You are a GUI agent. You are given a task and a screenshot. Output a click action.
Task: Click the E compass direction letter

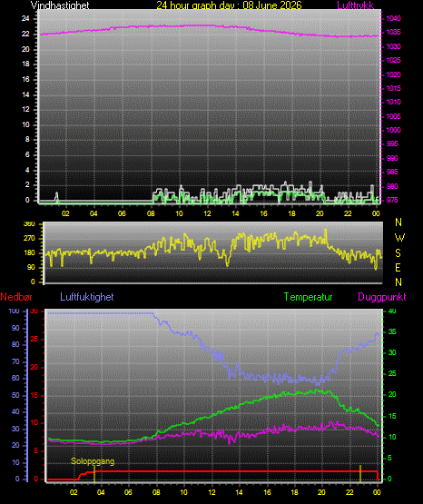[x=398, y=267]
